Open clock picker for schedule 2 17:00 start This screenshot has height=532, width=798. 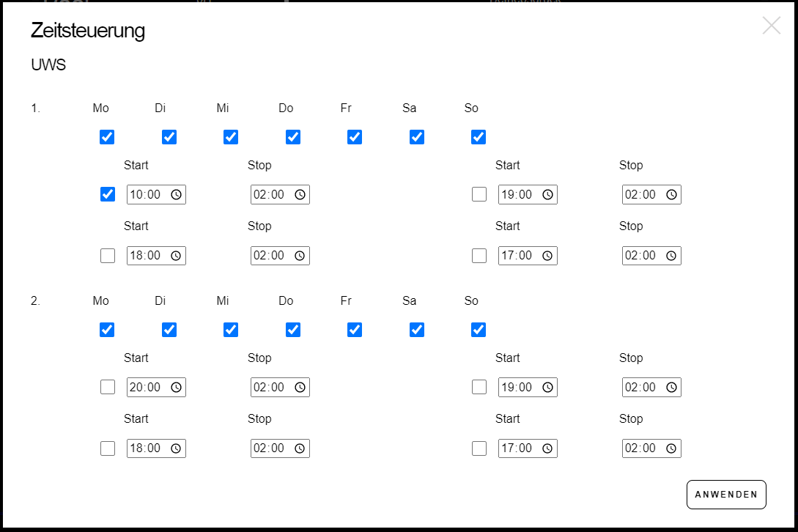click(x=547, y=448)
